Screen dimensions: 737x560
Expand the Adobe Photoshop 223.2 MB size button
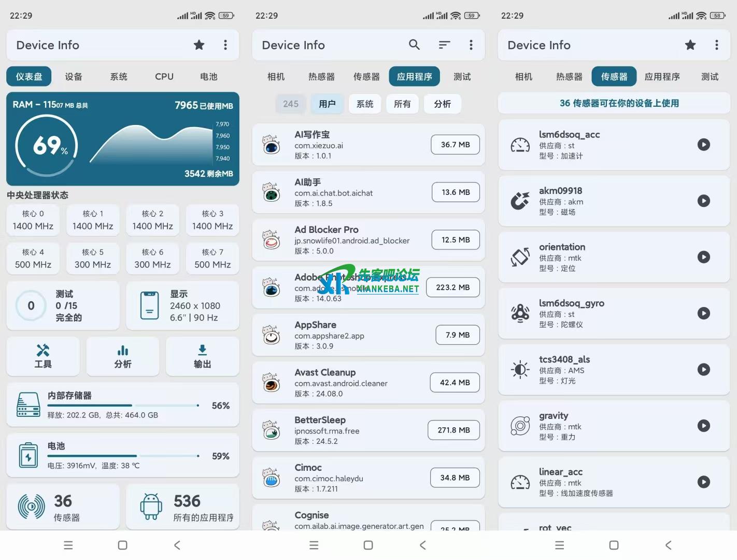point(452,287)
